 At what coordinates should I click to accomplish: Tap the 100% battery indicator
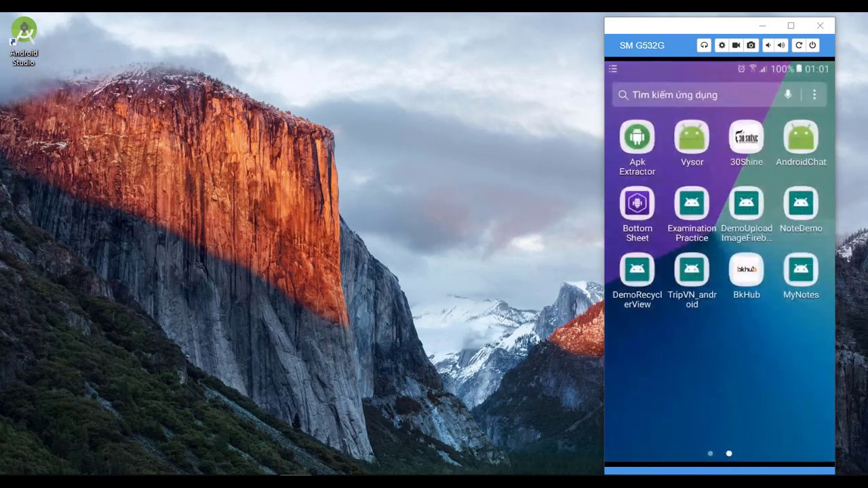coord(786,69)
